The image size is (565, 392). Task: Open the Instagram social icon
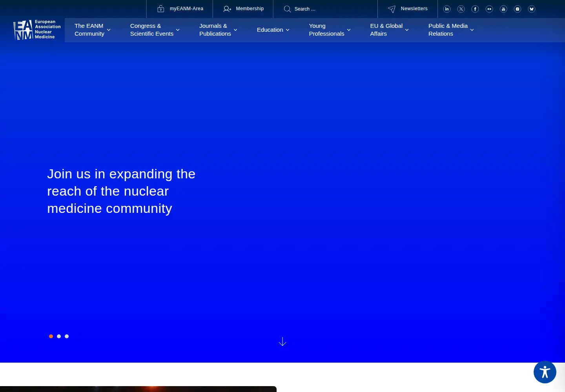click(x=518, y=9)
